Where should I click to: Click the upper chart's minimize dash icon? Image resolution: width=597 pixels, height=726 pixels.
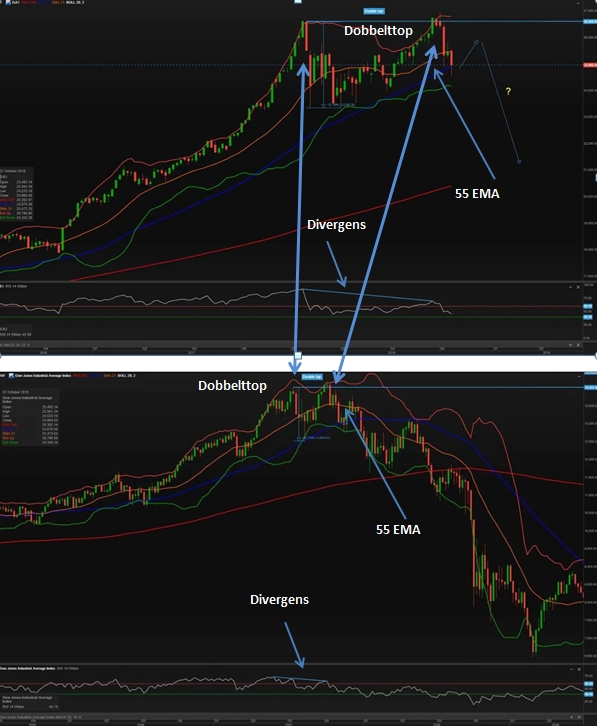coord(578,3)
